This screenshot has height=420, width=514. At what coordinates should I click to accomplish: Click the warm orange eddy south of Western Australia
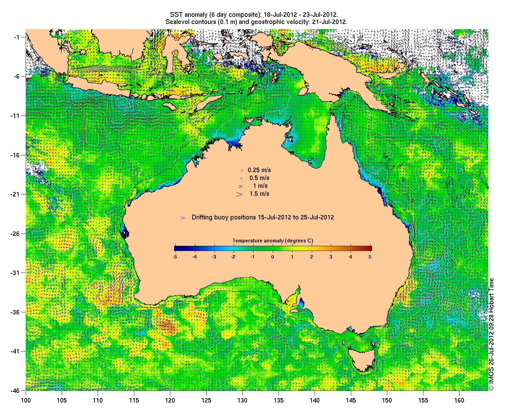tap(167, 323)
